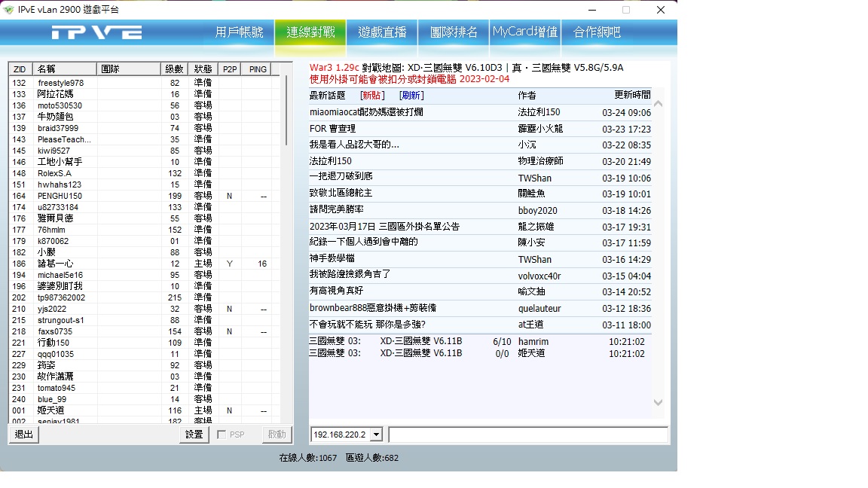Click the 新貼 link to post a topic
Image resolution: width=868 pixels, height=488 pixels.
point(372,96)
